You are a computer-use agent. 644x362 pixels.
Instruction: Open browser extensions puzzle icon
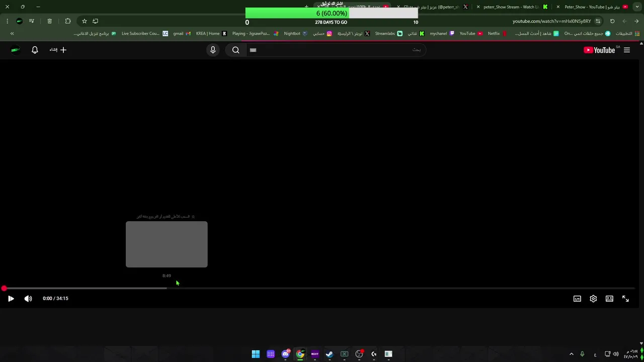click(x=68, y=21)
